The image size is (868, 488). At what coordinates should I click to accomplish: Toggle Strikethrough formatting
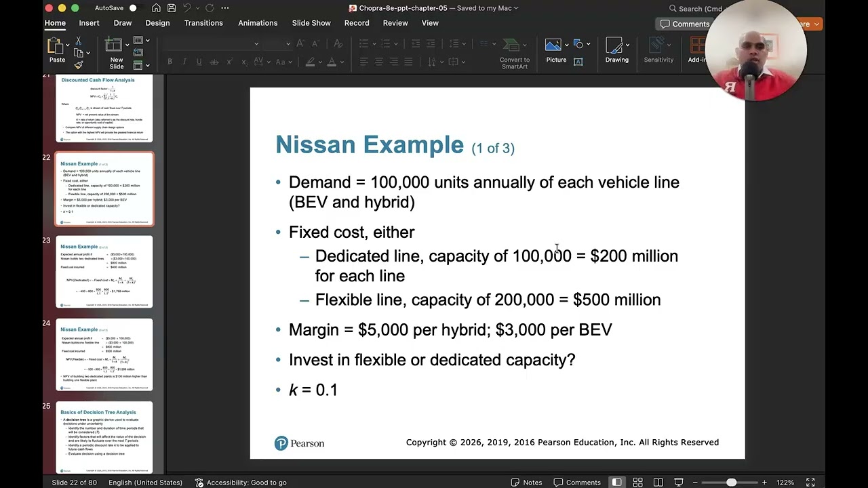(x=214, y=62)
